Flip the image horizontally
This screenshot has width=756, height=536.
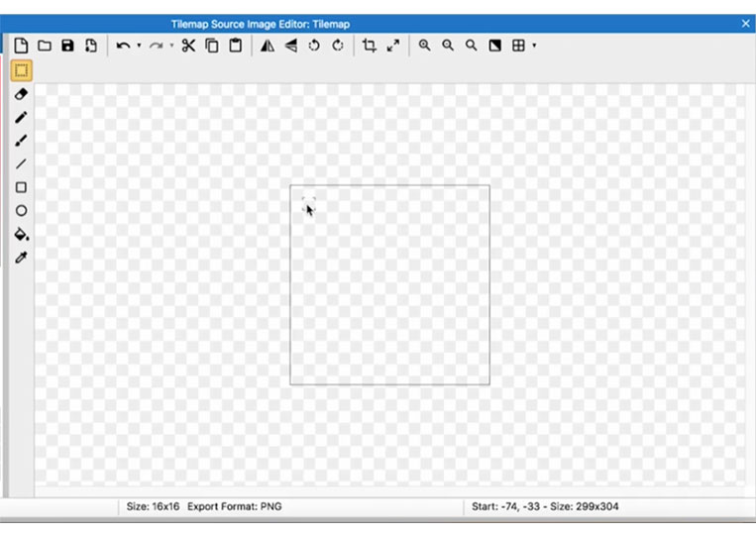pyautogui.click(x=268, y=46)
